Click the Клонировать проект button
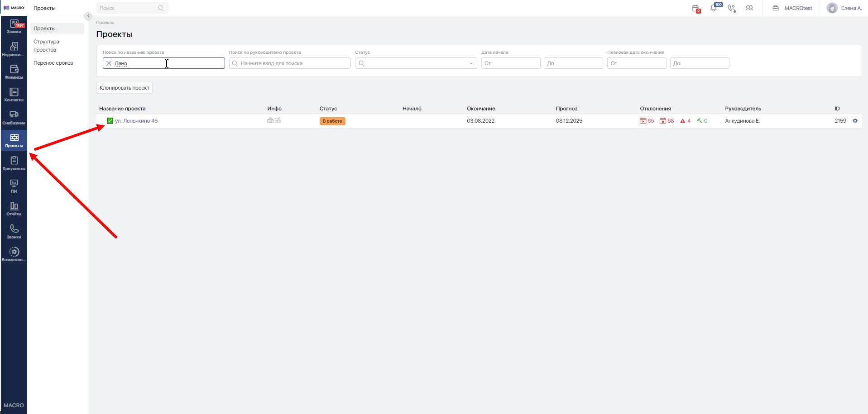The image size is (868, 414). click(125, 88)
